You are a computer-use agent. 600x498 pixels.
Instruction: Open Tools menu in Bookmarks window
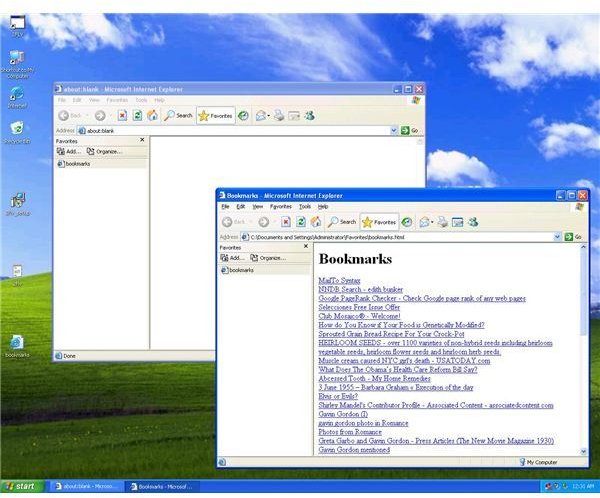(x=305, y=206)
